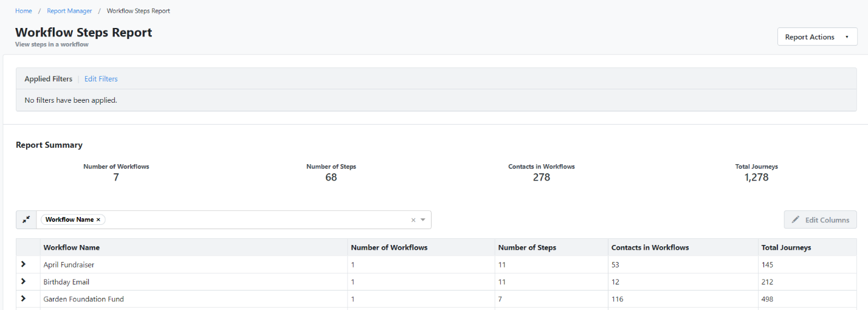
Task: Select the April Fundraiser workflow name
Action: (x=69, y=265)
